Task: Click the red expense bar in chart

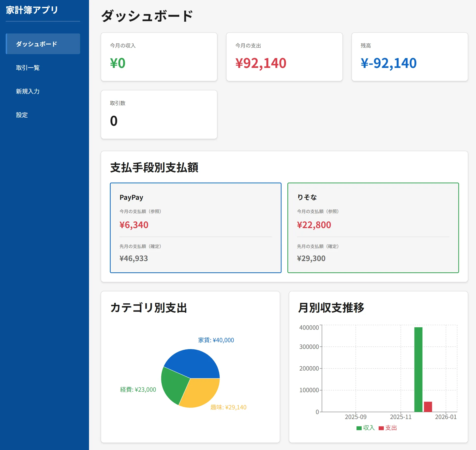Action: pos(428,407)
